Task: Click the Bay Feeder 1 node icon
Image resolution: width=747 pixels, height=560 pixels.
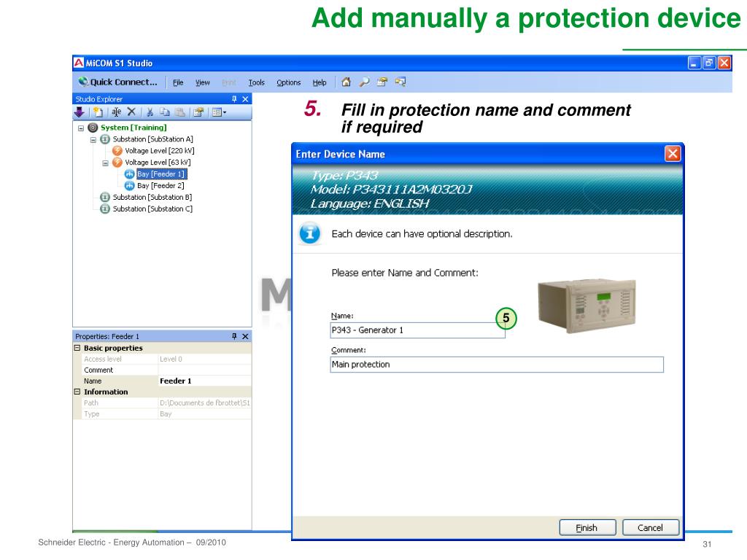Action: coord(129,174)
